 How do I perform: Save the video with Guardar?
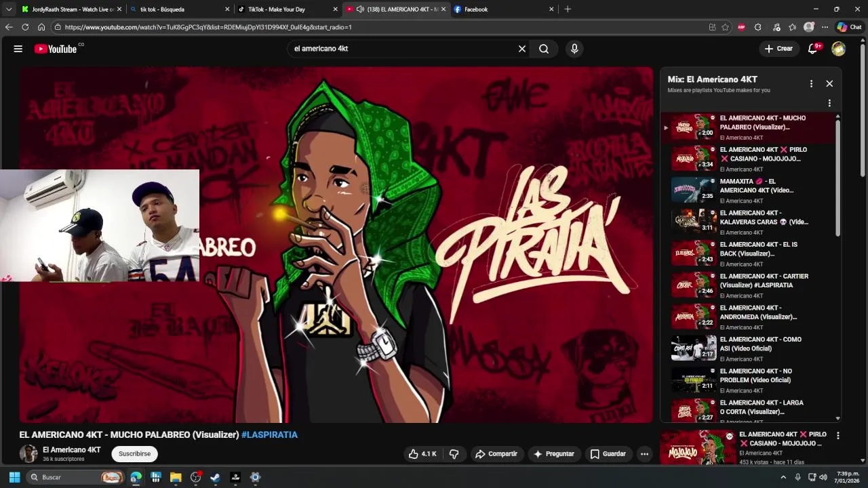pos(608,454)
